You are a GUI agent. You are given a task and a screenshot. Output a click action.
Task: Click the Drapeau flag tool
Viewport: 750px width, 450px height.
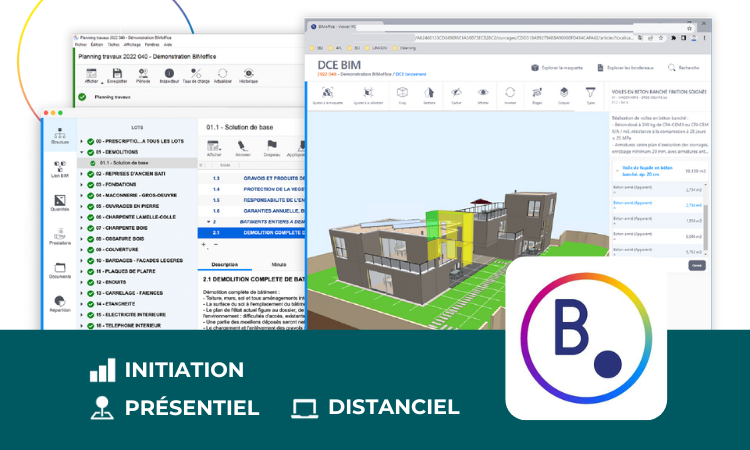pos(272,148)
